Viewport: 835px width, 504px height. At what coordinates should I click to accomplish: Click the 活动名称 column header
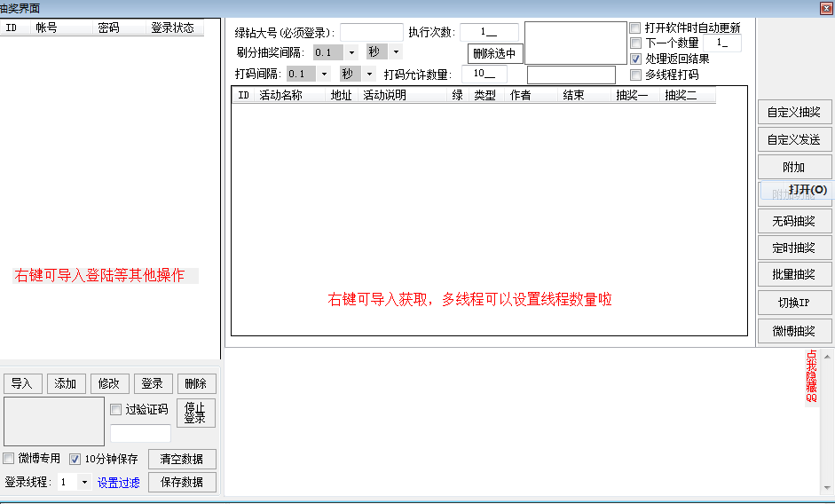click(281, 96)
